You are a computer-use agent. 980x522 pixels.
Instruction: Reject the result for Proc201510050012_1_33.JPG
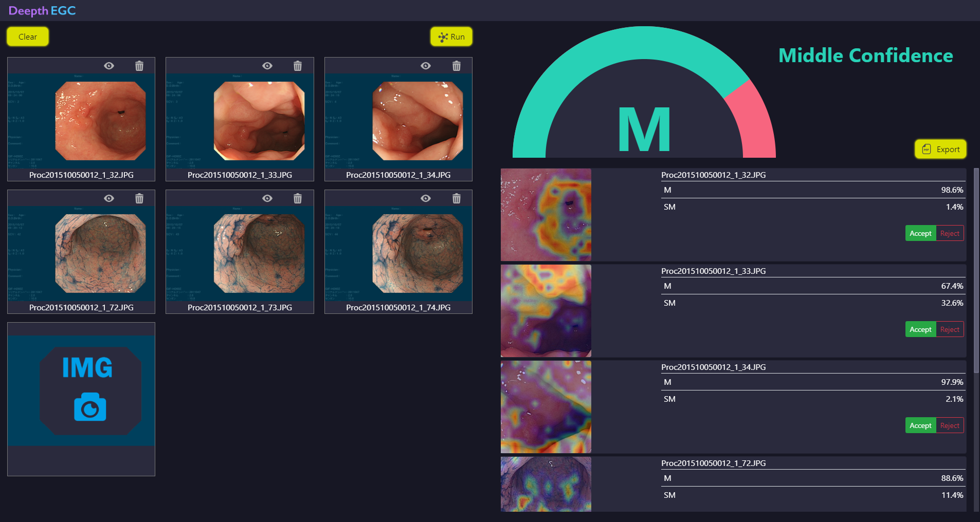(x=950, y=329)
